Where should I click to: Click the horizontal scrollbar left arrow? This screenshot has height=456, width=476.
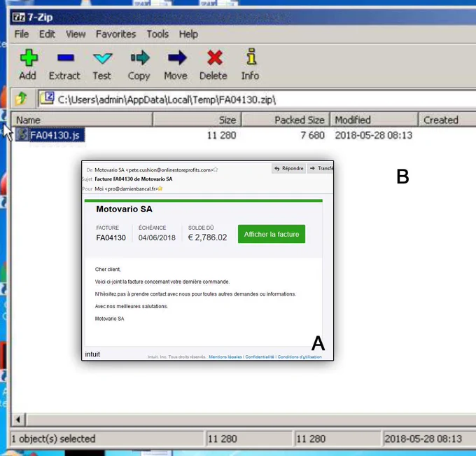click(x=18, y=420)
